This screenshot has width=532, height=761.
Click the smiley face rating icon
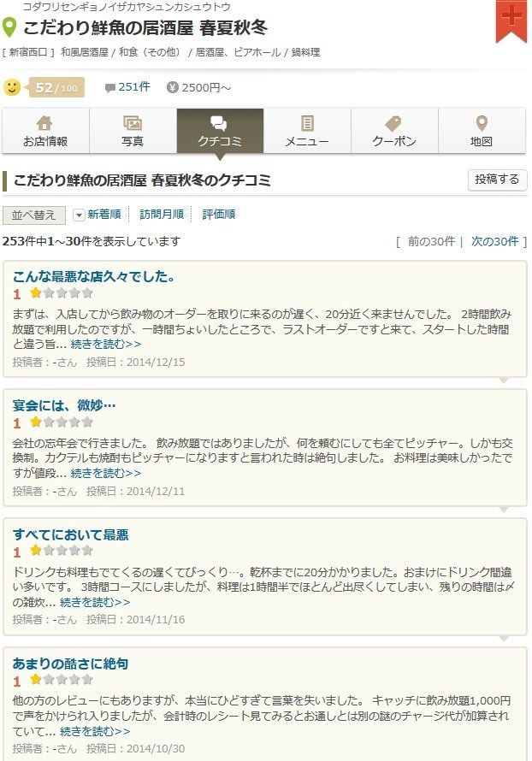tap(12, 87)
